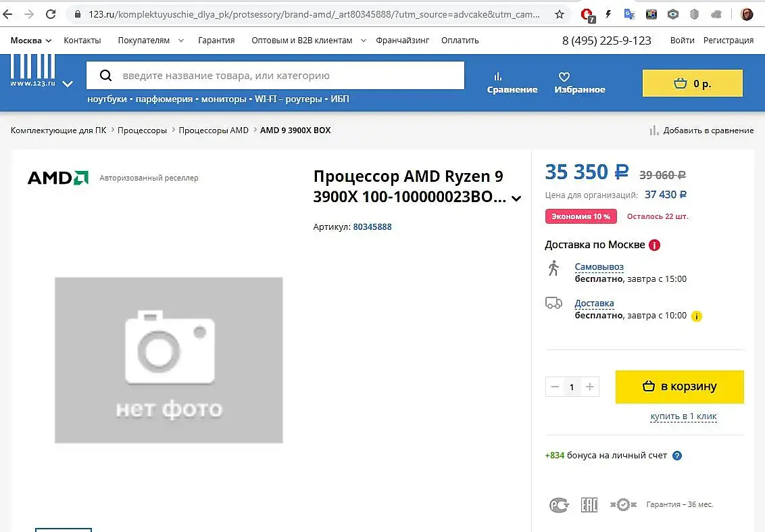Click the AMD brand logo
The width and height of the screenshot is (765, 532).
tap(58, 178)
